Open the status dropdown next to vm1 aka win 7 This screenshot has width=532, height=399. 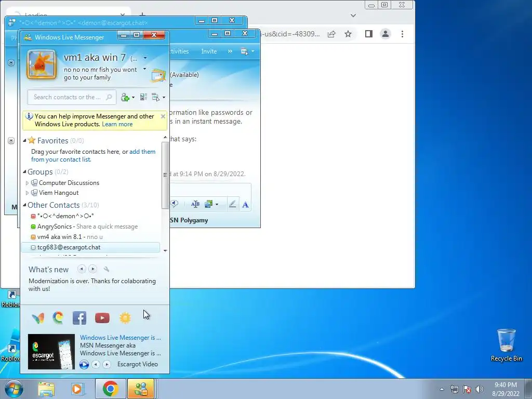(145, 58)
